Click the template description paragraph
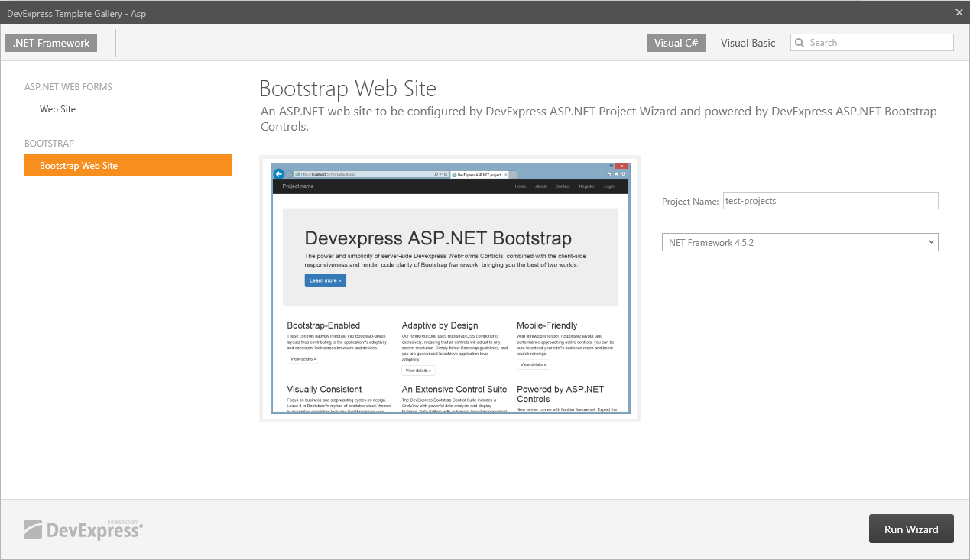Viewport: 970px width, 560px height. [x=599, y=119]
